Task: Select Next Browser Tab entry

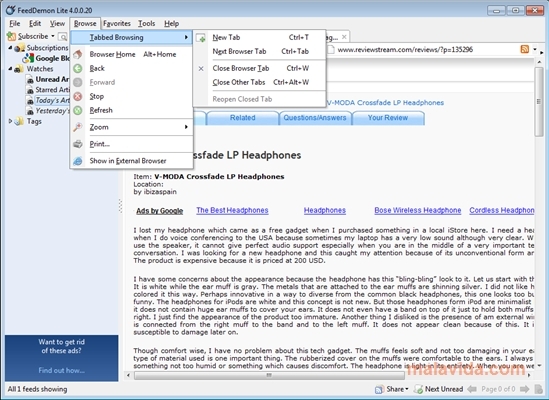Action: tap(259, 51)
